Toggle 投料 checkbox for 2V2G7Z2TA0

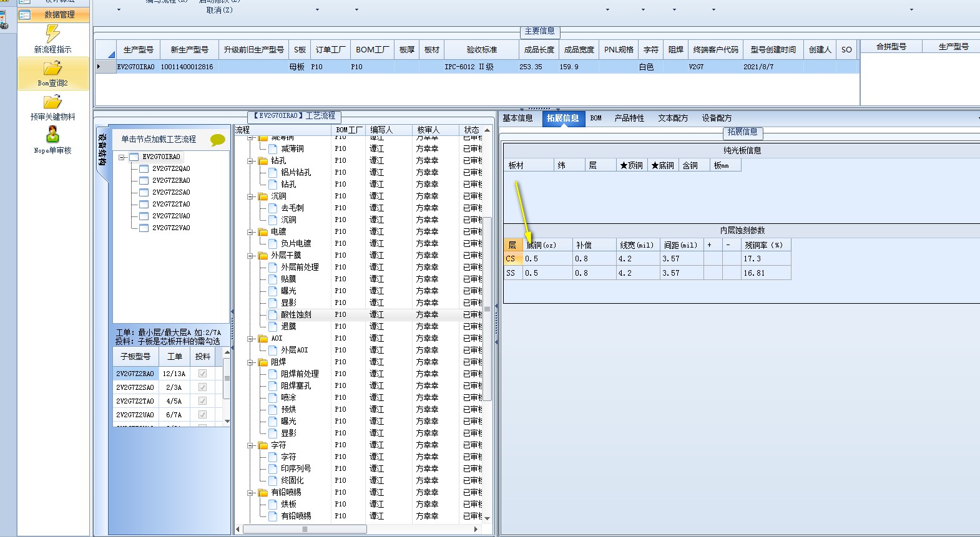click(x=202, y=401)
